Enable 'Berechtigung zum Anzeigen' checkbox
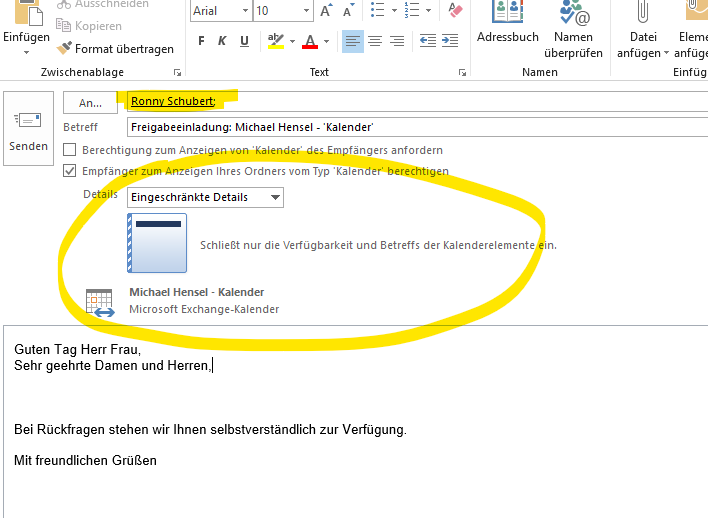 coord(70,150)
